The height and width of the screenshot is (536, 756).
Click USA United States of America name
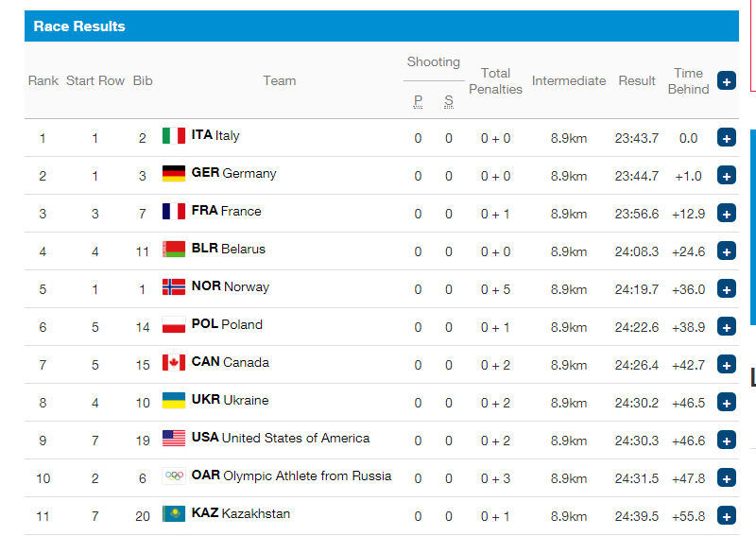(281, 438)
